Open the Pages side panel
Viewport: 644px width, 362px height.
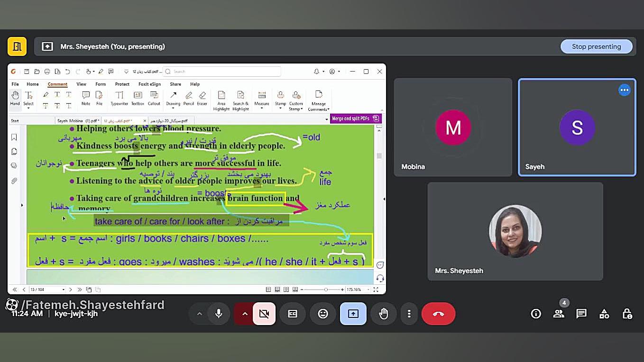14,152
